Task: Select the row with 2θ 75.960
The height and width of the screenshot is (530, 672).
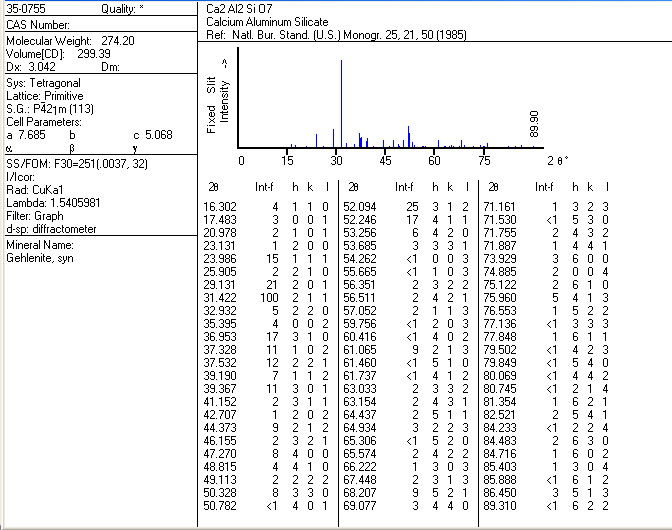Action: coord(546,298)
